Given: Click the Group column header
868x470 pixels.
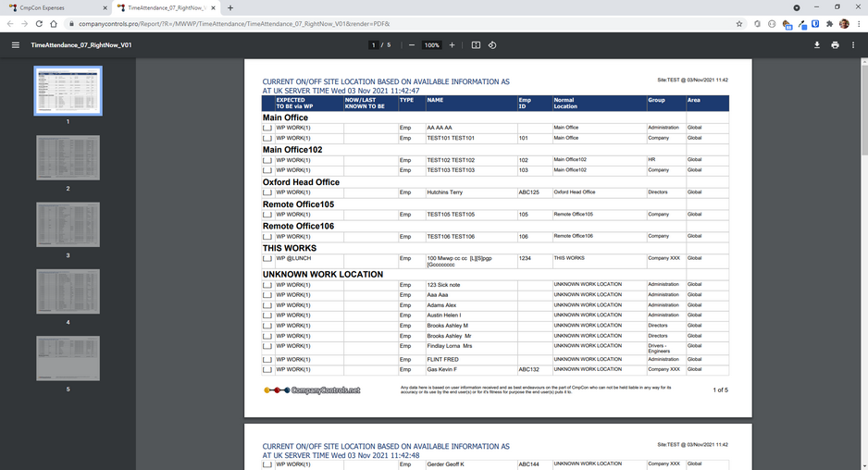Looking at the screenshot, I should click(656, 100).
